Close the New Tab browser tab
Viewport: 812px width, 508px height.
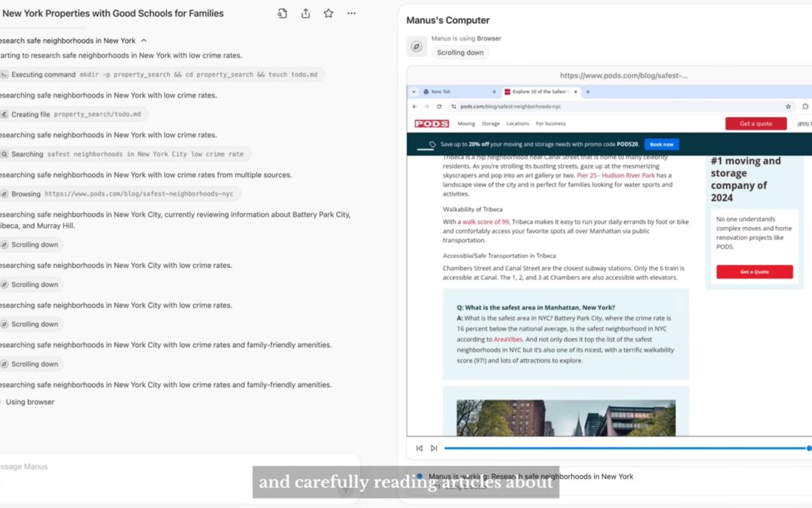click(494, 92)
